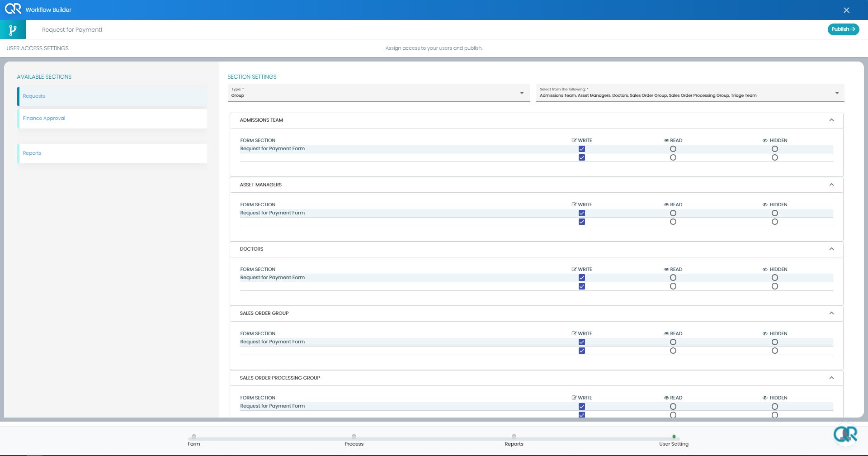This screenshot has height=456, width=868.
Task: Close the Workflow Builder window
Action: (x=846, y=10)
